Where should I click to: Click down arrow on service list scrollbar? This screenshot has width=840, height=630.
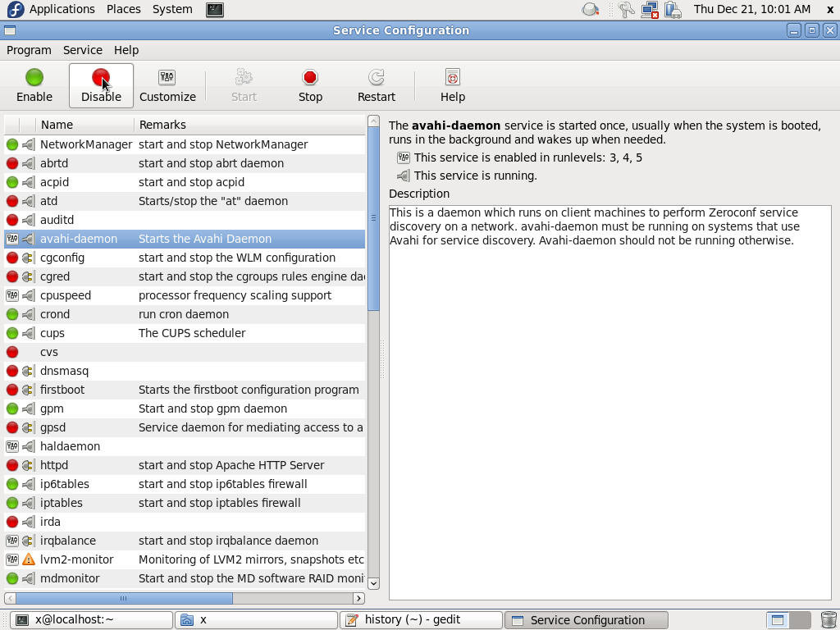point(373,583)
